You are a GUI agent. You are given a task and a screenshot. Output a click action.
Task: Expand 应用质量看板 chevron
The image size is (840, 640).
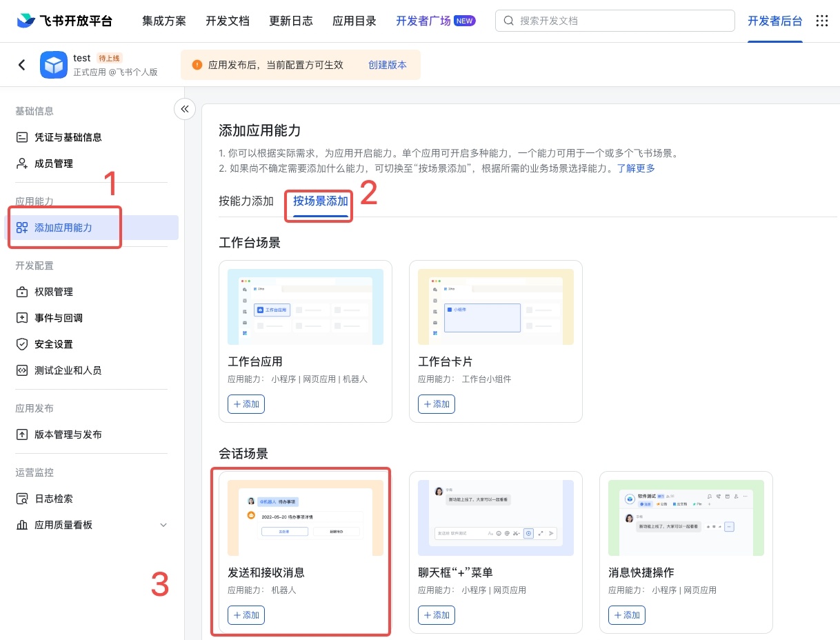coord(163,525)
